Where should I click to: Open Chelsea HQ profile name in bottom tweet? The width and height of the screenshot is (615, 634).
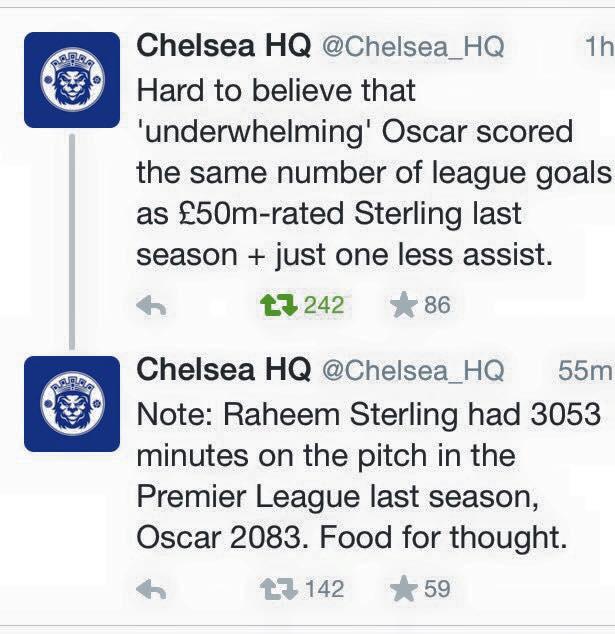(224, 370)
